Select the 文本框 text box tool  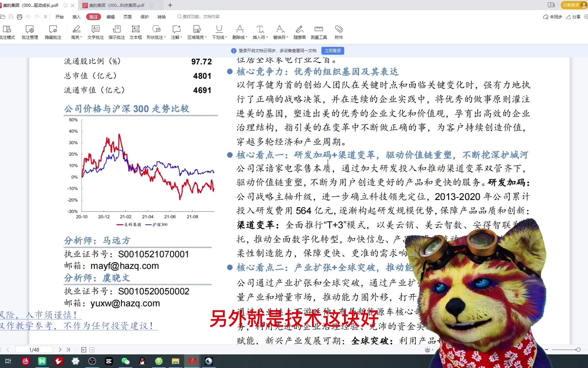click(136, 32)
